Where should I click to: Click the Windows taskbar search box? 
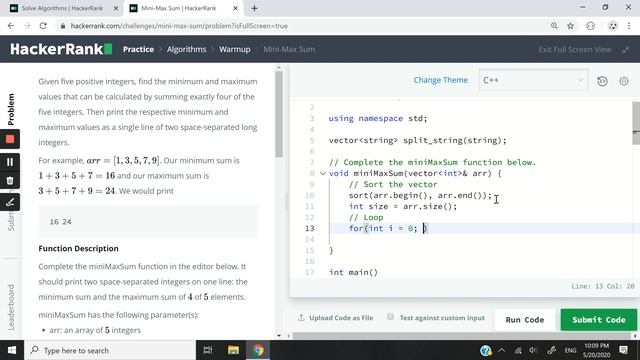click(110, 350)
